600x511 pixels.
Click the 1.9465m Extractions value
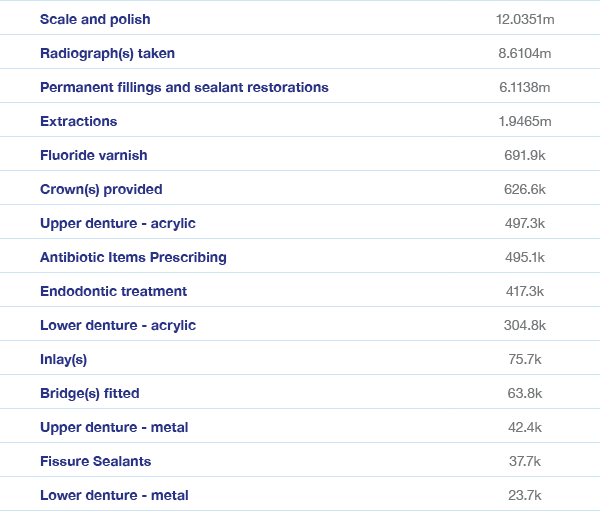pyautogui.click(x=524, y=121)
